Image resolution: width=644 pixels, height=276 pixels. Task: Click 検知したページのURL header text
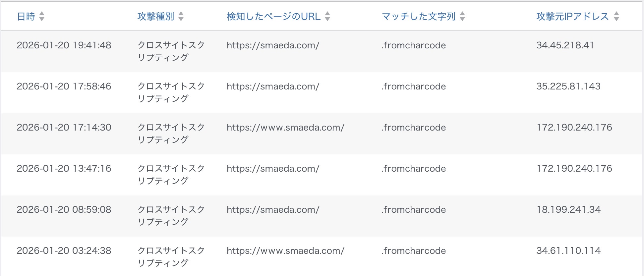coord(273,16)
